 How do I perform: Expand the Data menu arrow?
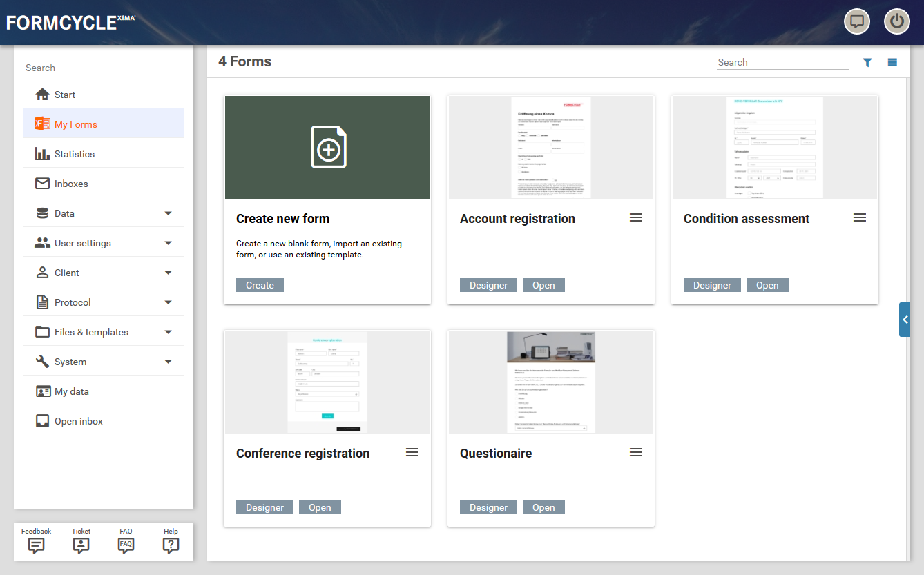click(x=168, y=213)
